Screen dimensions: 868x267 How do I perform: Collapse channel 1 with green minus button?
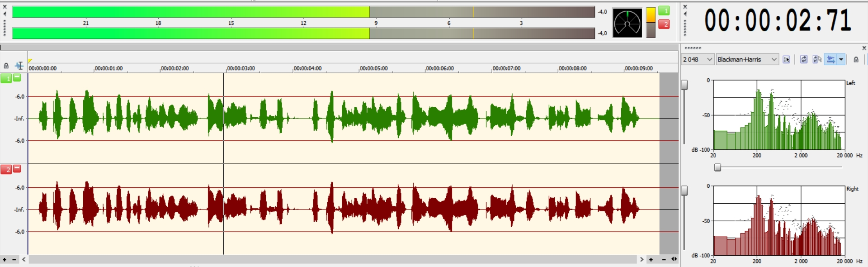click(17, 78)
